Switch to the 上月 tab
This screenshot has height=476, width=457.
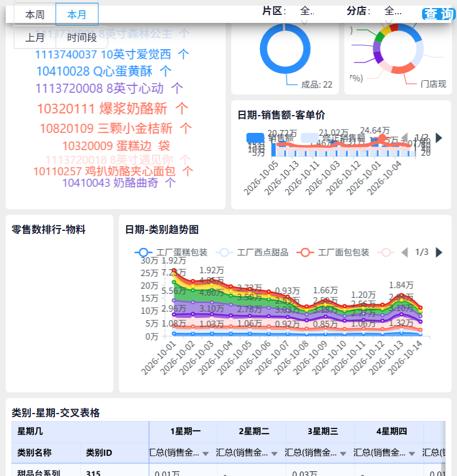[x=35, y=37]
